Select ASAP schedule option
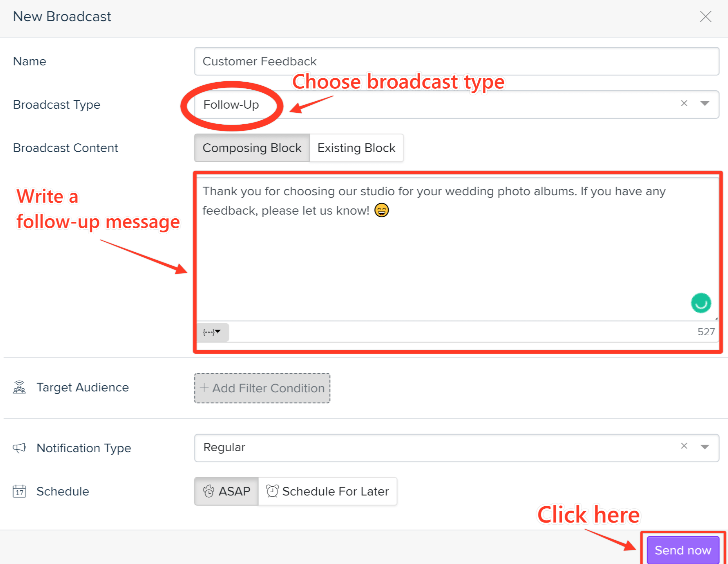 click(x=226, y=491)
